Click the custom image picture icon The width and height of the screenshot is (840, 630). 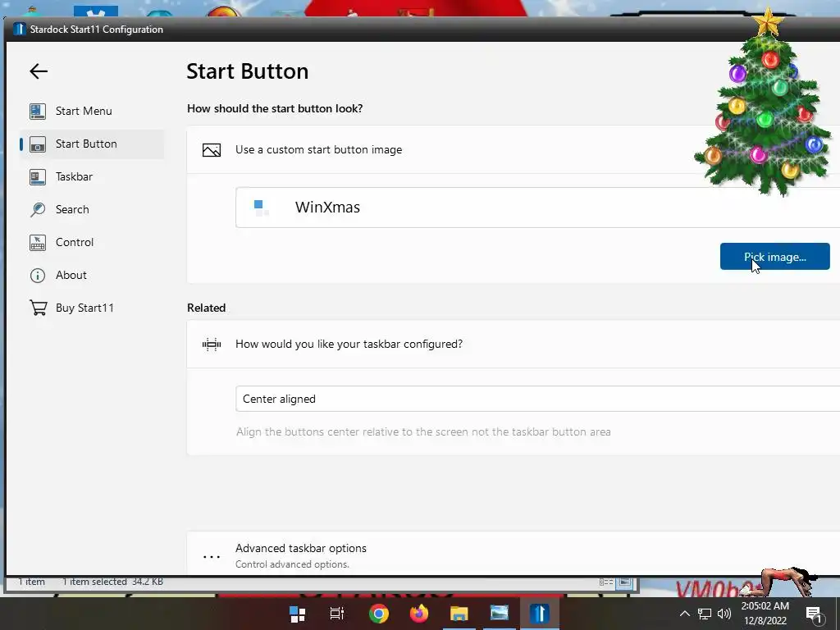(x=212, y=150)
